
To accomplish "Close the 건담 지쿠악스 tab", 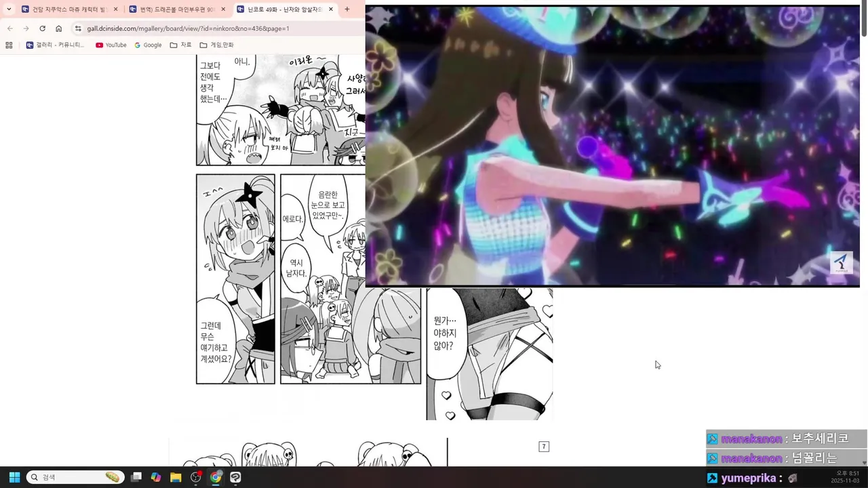I will [115, 9].
